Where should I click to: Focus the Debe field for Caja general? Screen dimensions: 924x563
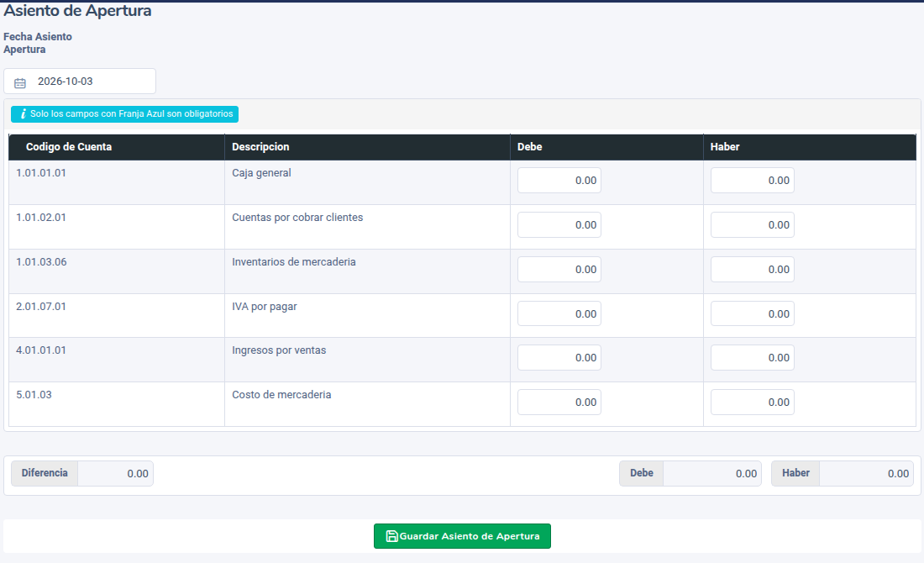pos(559,181)
